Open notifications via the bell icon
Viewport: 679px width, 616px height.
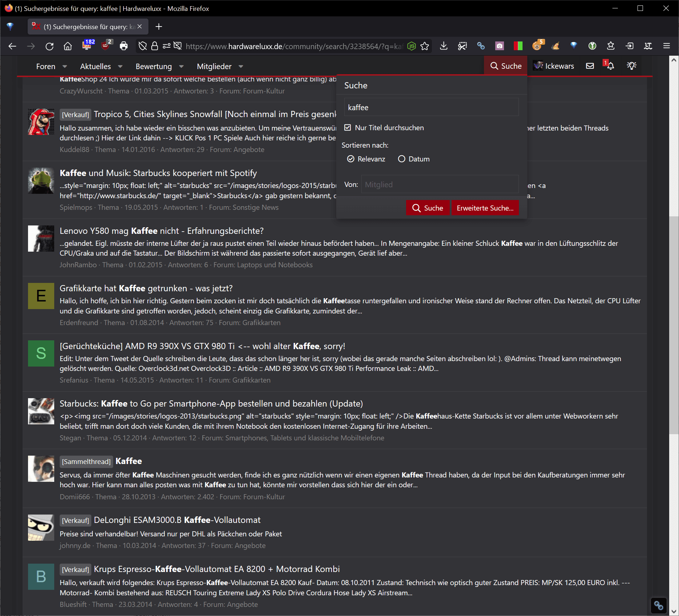pos(610,66)
